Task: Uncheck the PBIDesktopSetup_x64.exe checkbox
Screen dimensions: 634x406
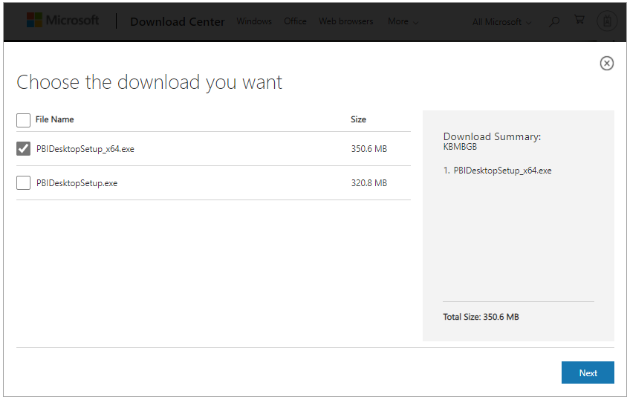Action: click(24, 149)
